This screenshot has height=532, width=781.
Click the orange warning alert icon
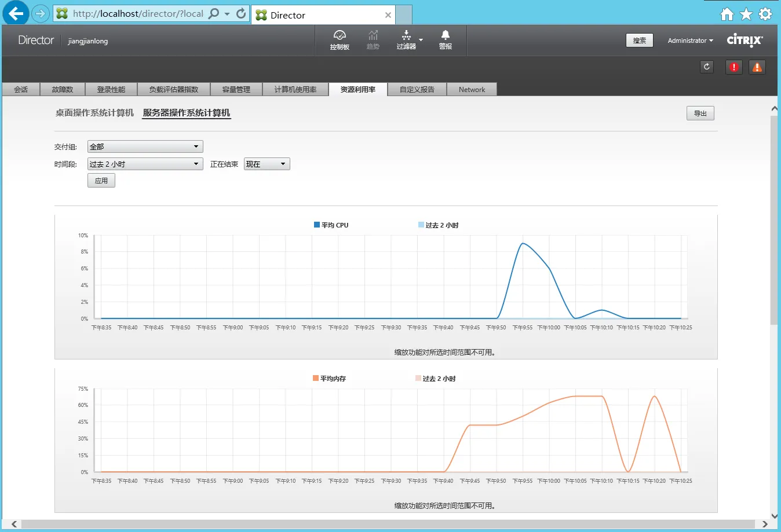tap(757, 67)
